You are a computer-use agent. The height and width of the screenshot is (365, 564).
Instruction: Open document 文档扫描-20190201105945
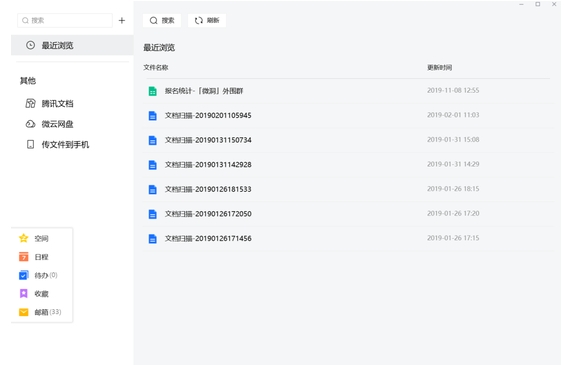(x=346, y=115)
